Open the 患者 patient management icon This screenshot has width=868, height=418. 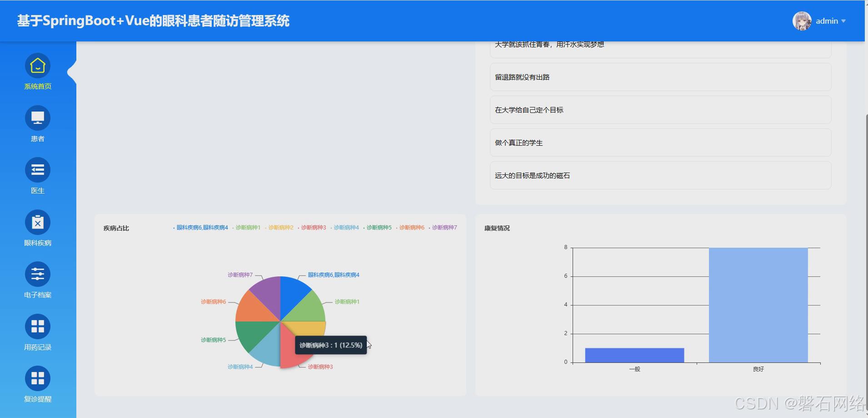point(37,117)
